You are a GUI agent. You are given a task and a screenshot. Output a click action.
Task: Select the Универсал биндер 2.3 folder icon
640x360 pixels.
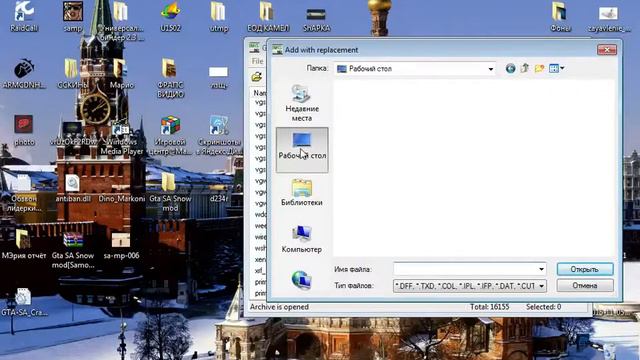tap(121, 21)
